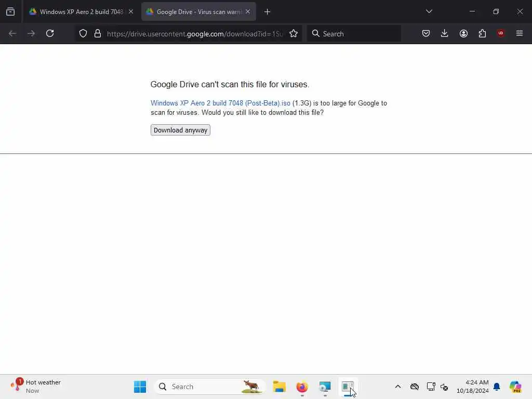Click the Firefox toolbar Search field
The image size is (532, 399).
click(354, 34)
